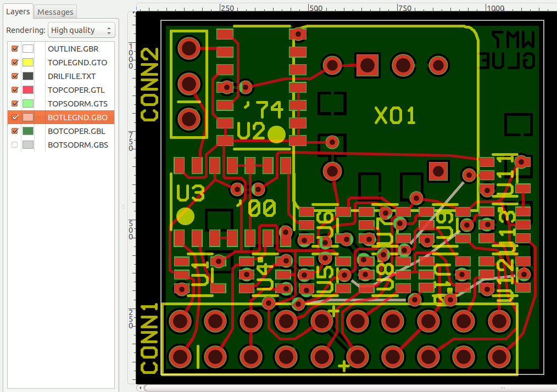Switch to the Messages tab
The image size is (557, 392).
point(55,12)
